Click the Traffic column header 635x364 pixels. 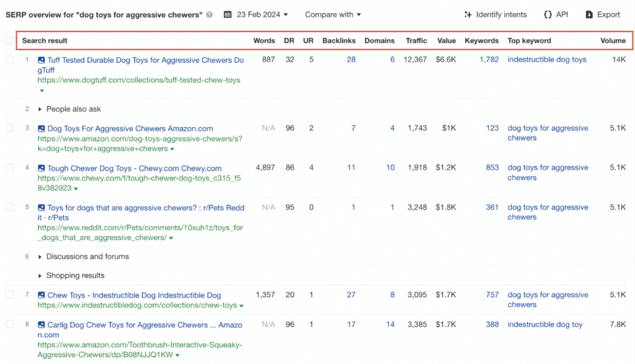click(x=416, y=40)
